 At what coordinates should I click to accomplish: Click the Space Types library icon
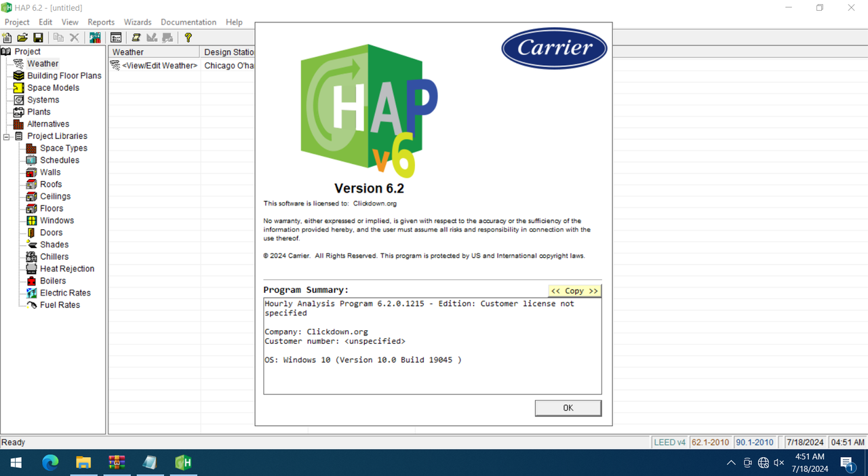pyautogui.click(x=31, y=148)
